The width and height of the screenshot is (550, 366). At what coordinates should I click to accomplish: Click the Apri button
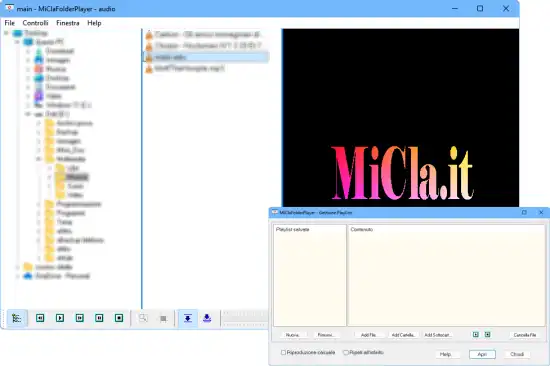pos(482,354)
